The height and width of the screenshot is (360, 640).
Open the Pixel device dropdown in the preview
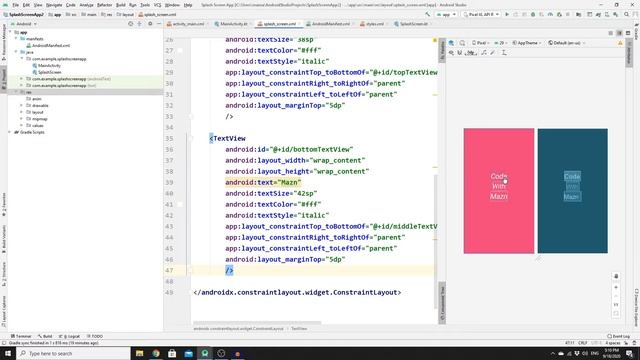(481, 43)
